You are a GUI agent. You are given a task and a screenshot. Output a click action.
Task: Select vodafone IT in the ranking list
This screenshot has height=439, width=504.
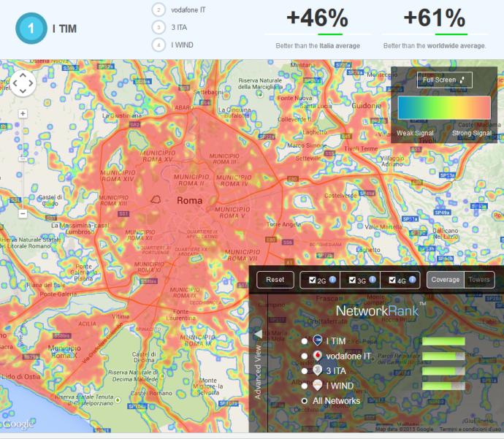(x=188, y=10)
